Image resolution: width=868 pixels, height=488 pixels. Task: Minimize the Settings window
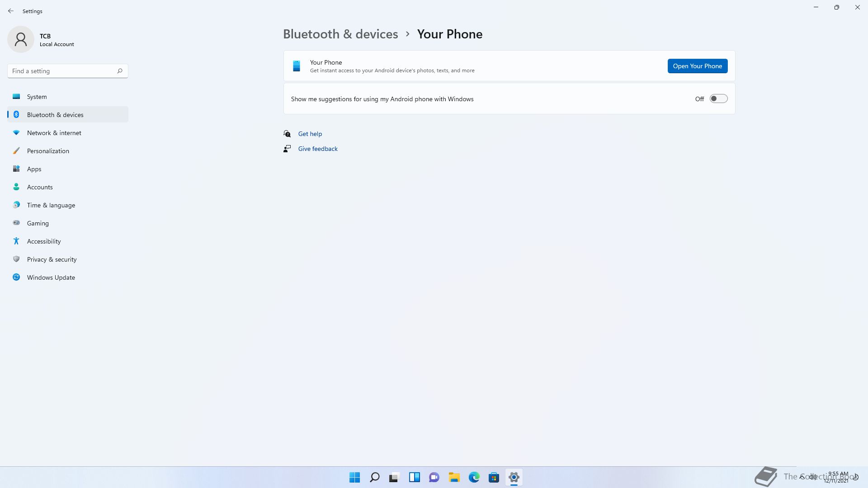click(816, 7)
